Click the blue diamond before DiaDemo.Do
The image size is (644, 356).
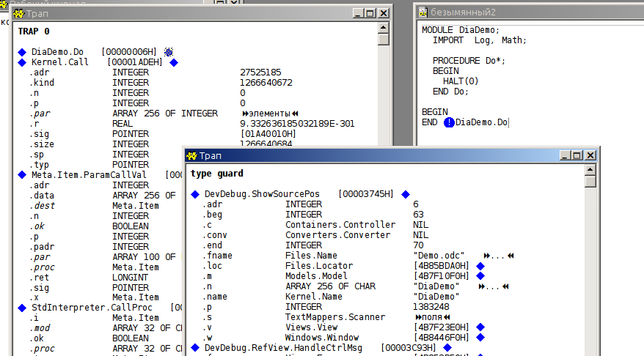(x=22, y=52)
